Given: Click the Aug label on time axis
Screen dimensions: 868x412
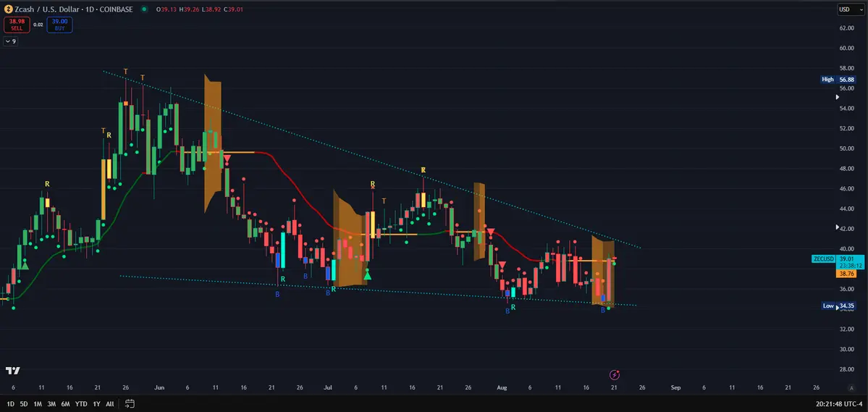Looking at the screenshot, I should click(501, 387).
